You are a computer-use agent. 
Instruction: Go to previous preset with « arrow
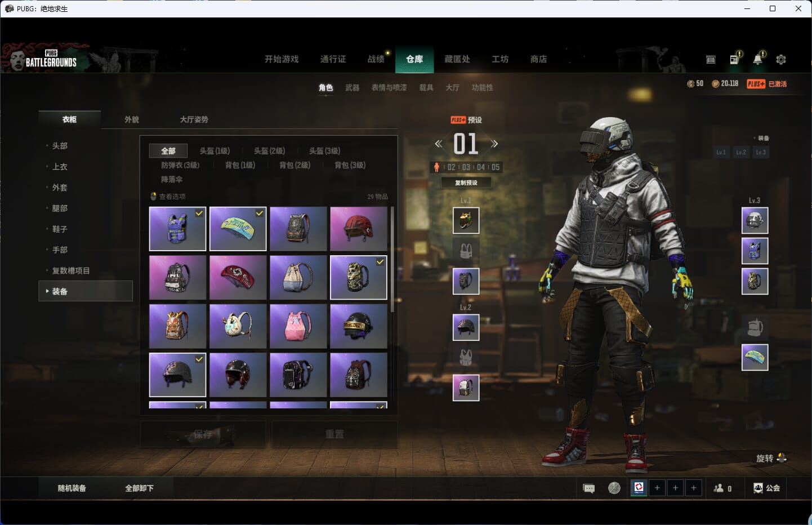(439, 144)
